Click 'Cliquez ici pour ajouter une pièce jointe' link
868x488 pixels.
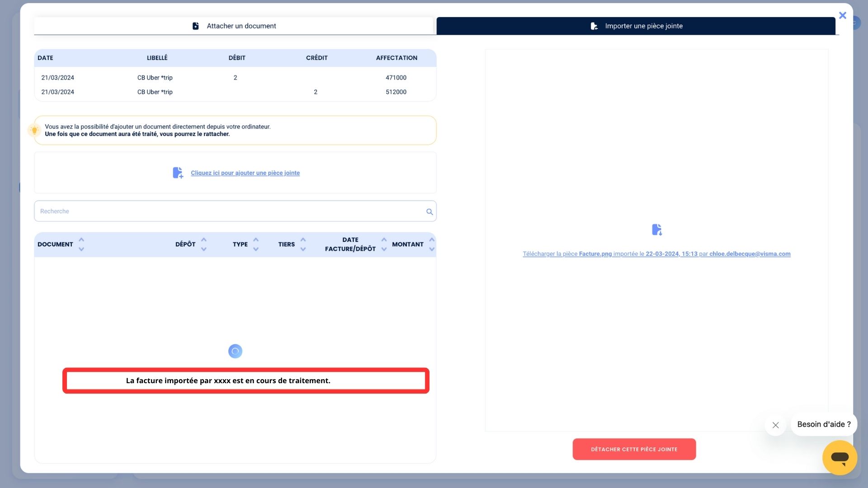(245, 173)
